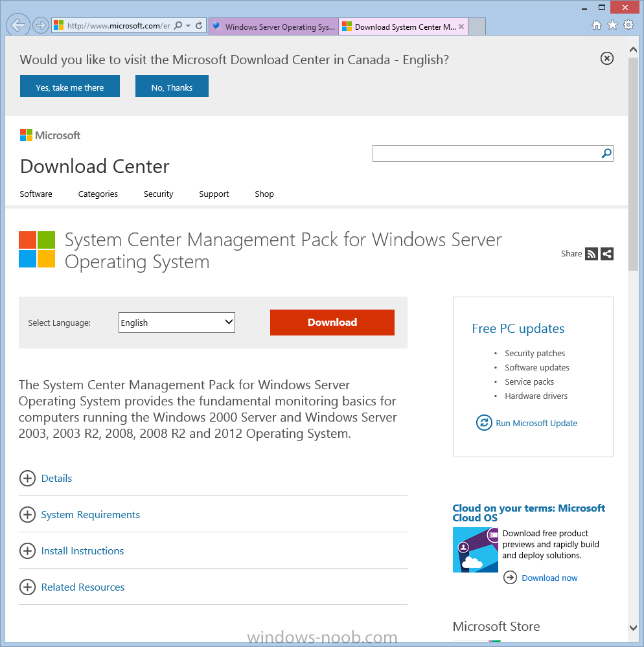Open the Free PC updates link
The height and width of the screenshot is (647, 644).
click(518, 328)
